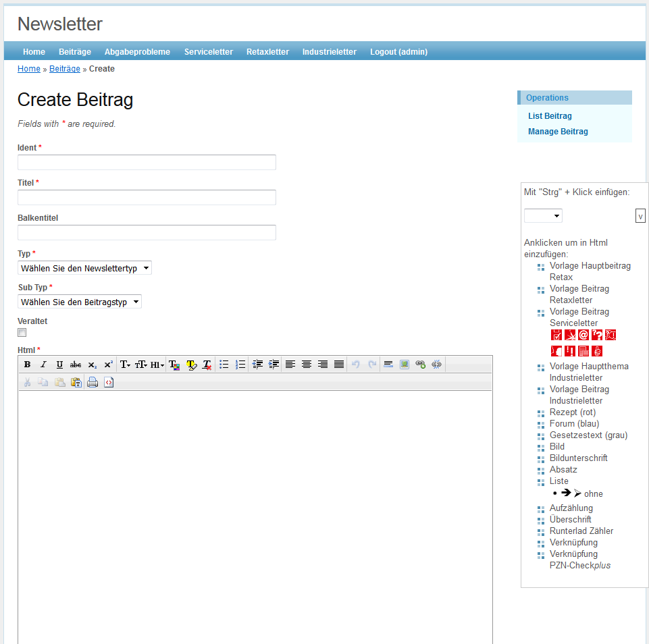649x644 pixels.
Task: Click into the Titel input field
Action: 147,197
